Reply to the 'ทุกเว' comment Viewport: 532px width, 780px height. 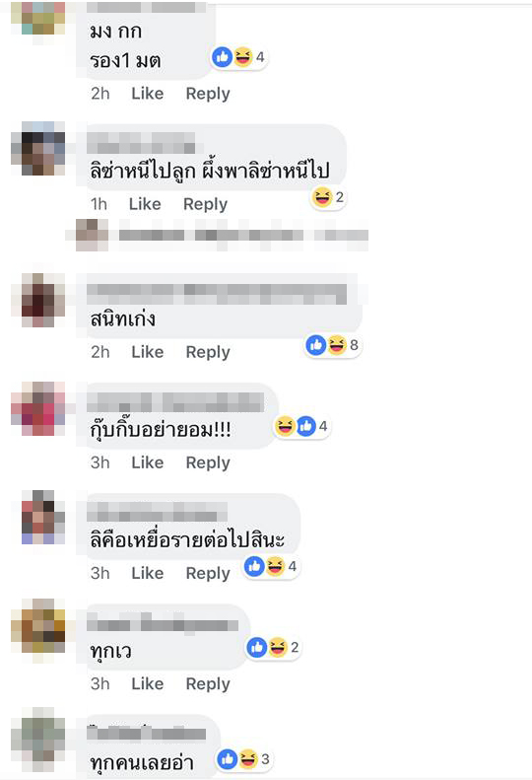[x=208, y=684]
